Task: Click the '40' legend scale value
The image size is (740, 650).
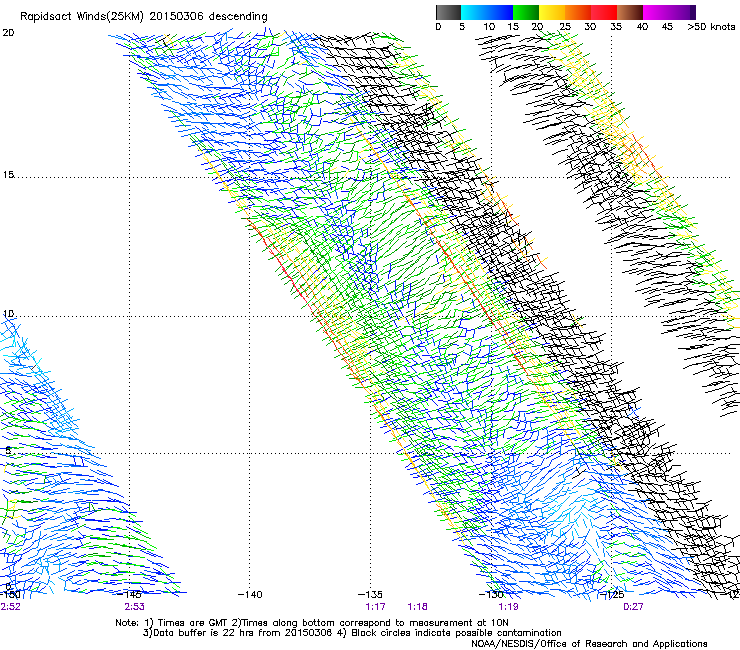Action: 642,26
